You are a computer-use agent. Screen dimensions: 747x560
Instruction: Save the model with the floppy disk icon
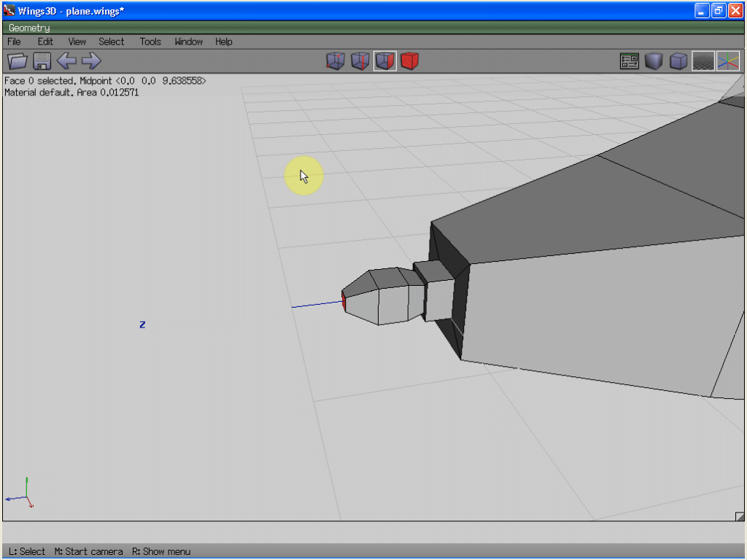(x=42, y=61)
